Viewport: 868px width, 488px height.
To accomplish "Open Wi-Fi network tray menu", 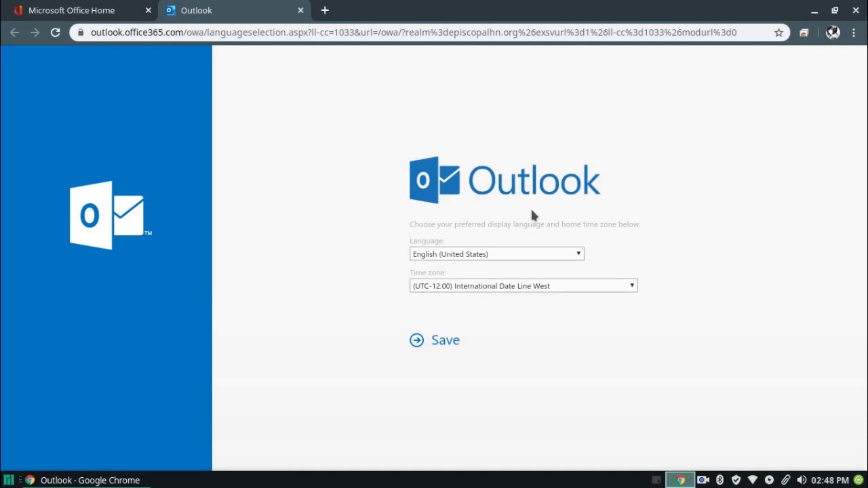I will (x=753, y=480).
